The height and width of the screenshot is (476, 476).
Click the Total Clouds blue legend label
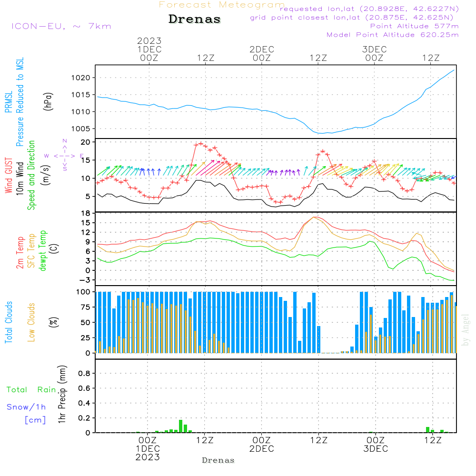tap(9, 322)
